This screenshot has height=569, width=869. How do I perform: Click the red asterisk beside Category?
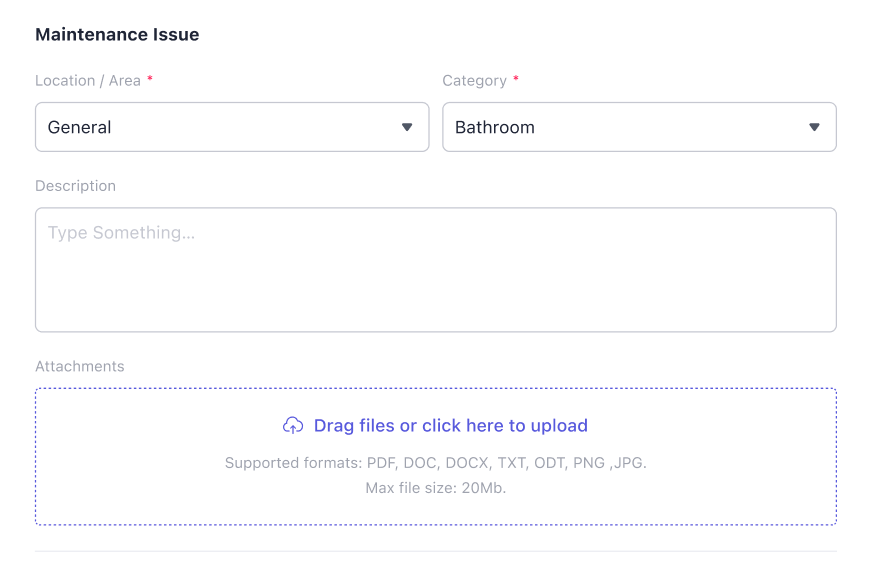pyautogui.click(x=516, y=79)
